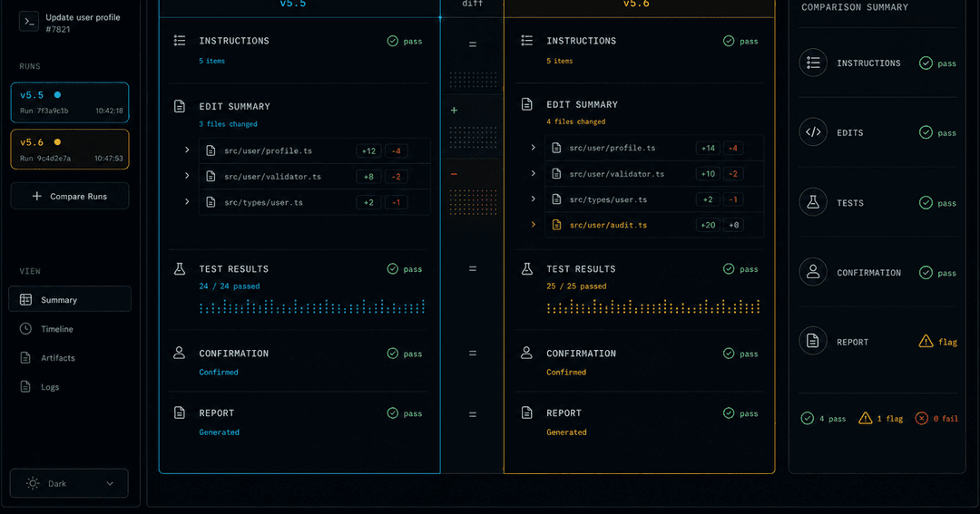Click the green plus diff marker
The height and width of the screenshot is (514, 980).
454,111
